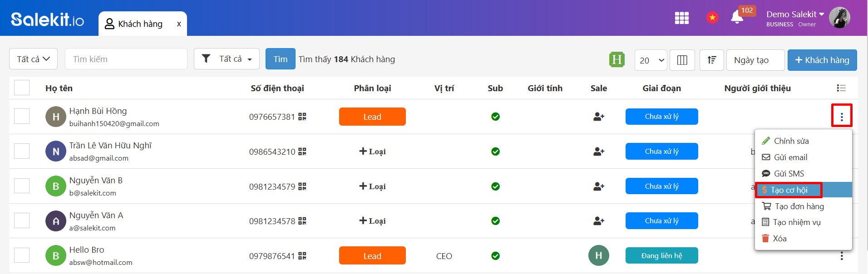Screen dimensions: 868x274
Task: Assign sale to Trần Lê Văn Hữu Nghĩ
Action: [598, 152]
